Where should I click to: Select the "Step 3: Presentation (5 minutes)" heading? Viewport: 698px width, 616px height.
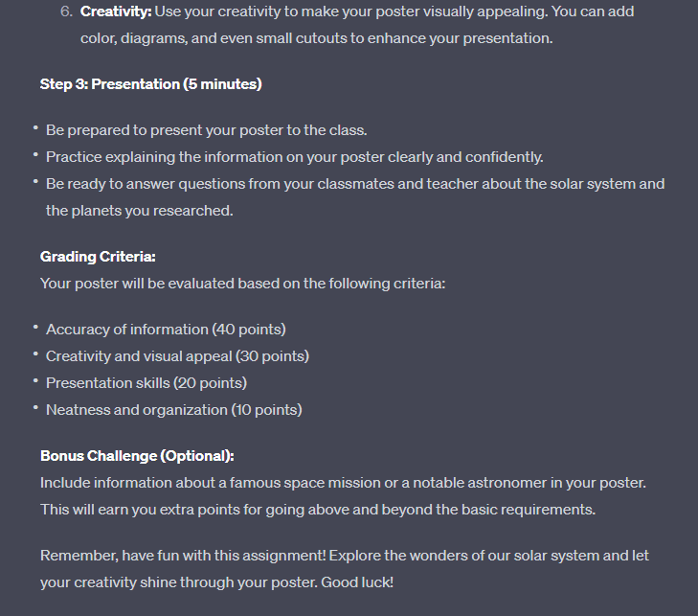point(150,84)
